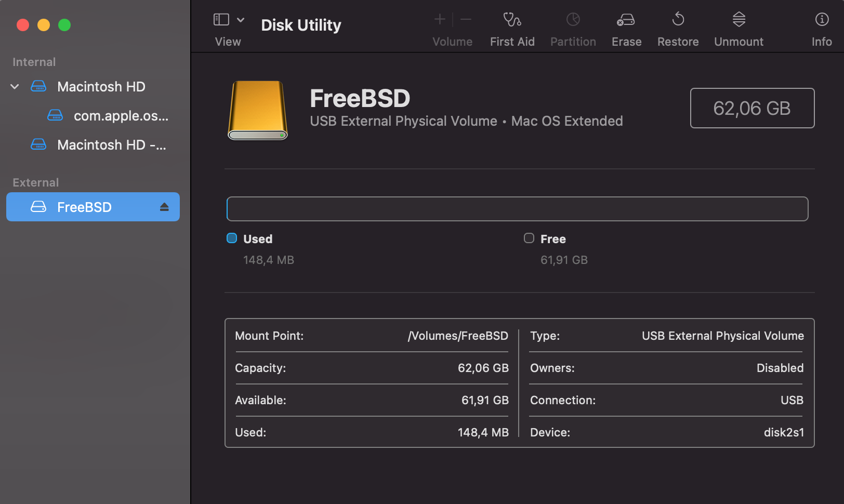Open the Info toolbar icon
Screen dimensions: 844x504
[822, 20]
